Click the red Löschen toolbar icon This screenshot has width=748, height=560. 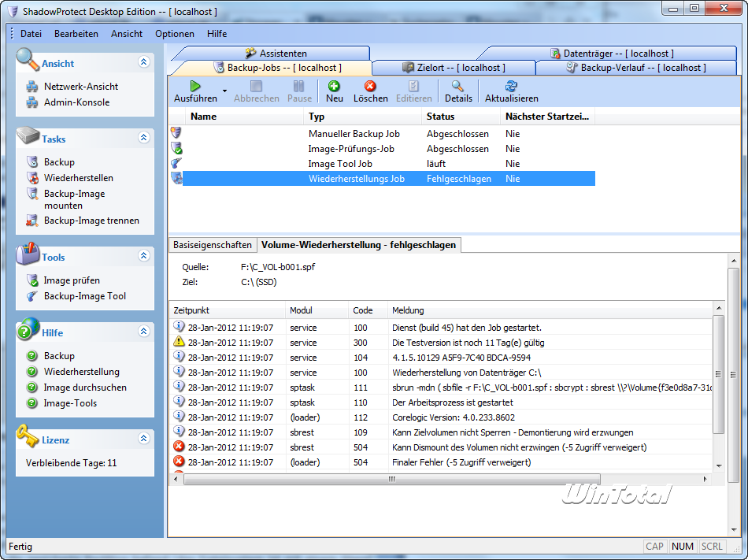[x=370, y=86]
